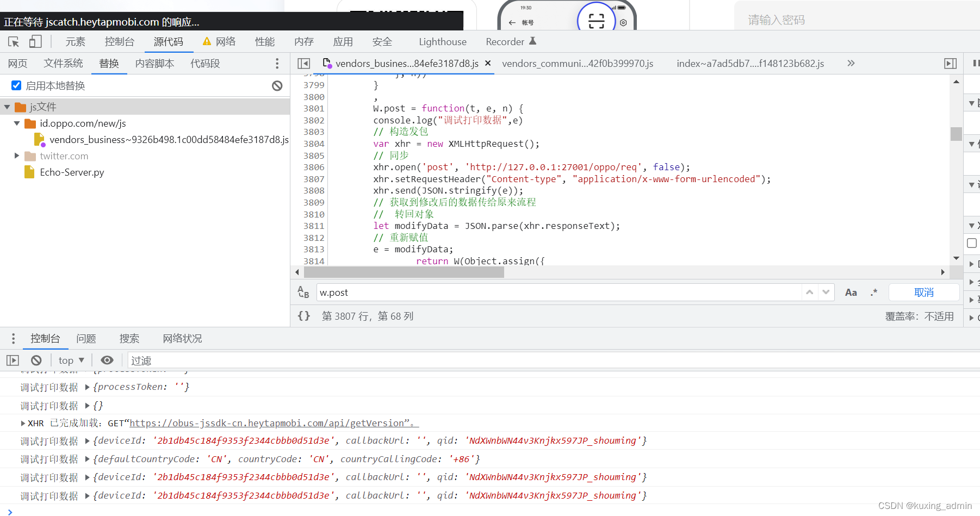Expand the defaultCountryCode console object
980x516 pixels.
(x=87, y=459)
